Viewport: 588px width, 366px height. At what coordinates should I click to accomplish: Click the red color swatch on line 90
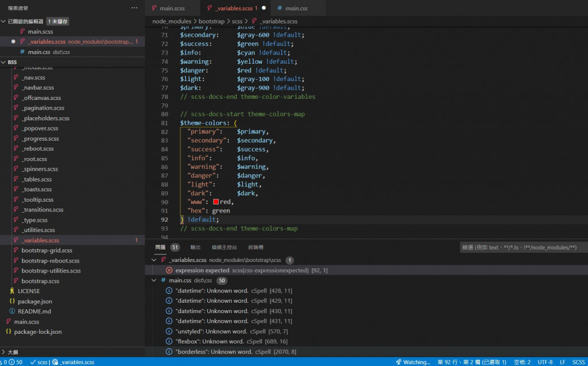click(216, 202)
